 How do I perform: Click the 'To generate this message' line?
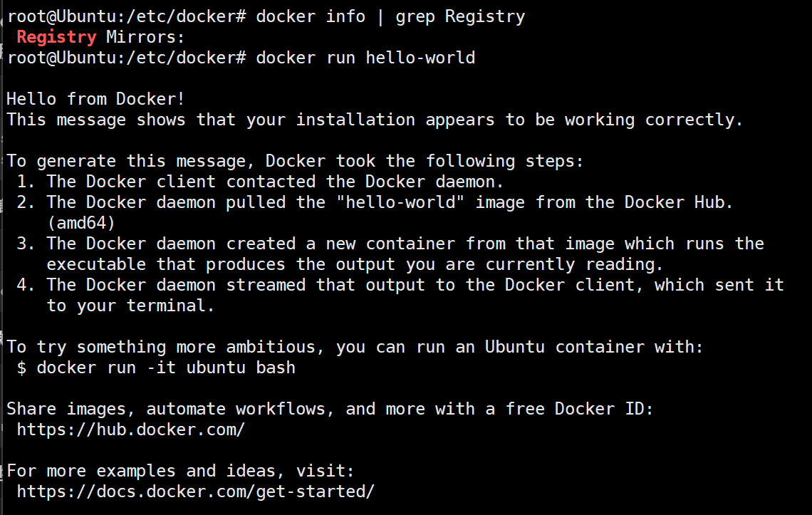295,161
